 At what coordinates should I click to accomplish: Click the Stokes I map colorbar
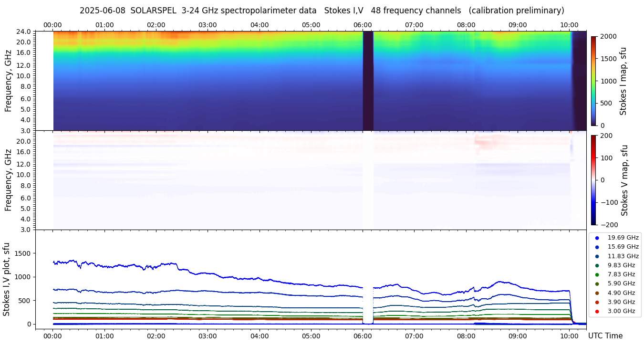coord(593,81)
